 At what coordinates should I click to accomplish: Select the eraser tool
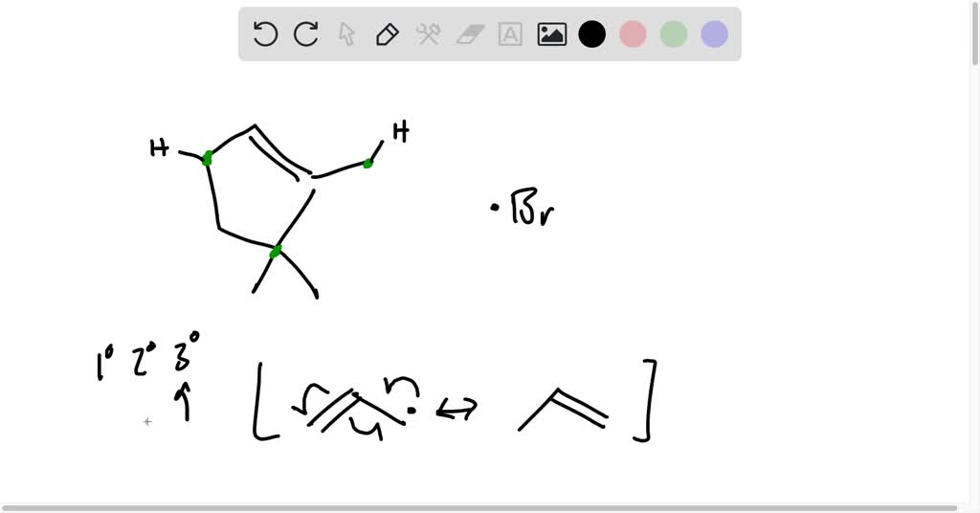pos(470,34)
